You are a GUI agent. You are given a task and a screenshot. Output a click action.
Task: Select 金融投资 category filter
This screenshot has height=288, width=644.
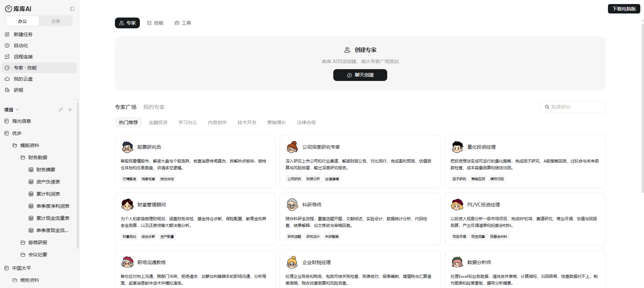point(158,122)
